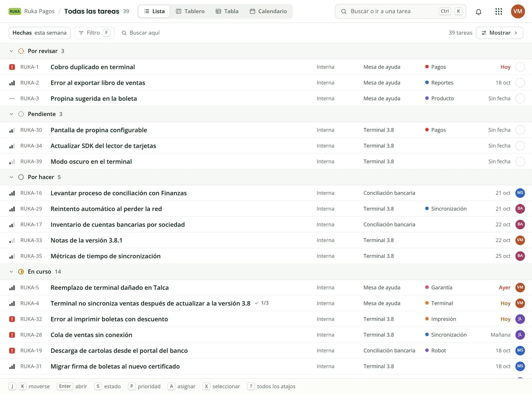Viewport: 532px width, 394px height.
Task: Click priority bars of RUKA-30
Action: tap(12, 130)
